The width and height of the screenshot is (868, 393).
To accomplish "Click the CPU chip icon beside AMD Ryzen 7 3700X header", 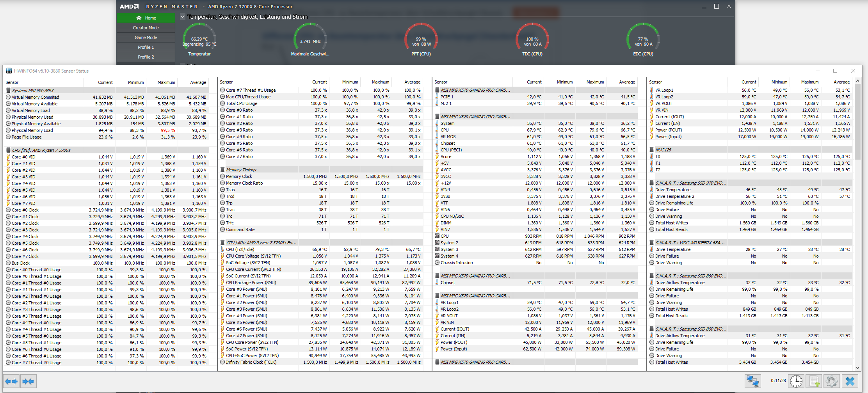I will click(8, 150).
